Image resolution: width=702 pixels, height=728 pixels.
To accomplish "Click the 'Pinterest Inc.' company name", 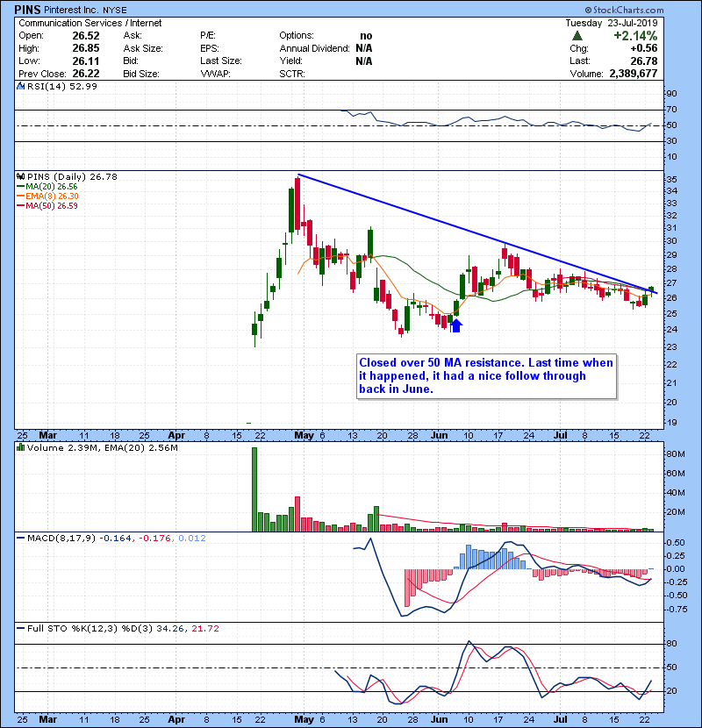I will pos(72,10).
